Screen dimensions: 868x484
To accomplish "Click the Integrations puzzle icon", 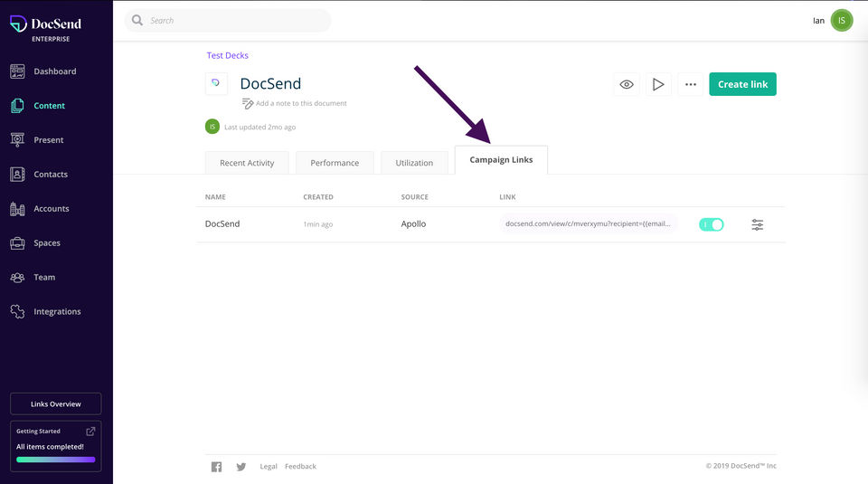I will (x=17, y=311).
